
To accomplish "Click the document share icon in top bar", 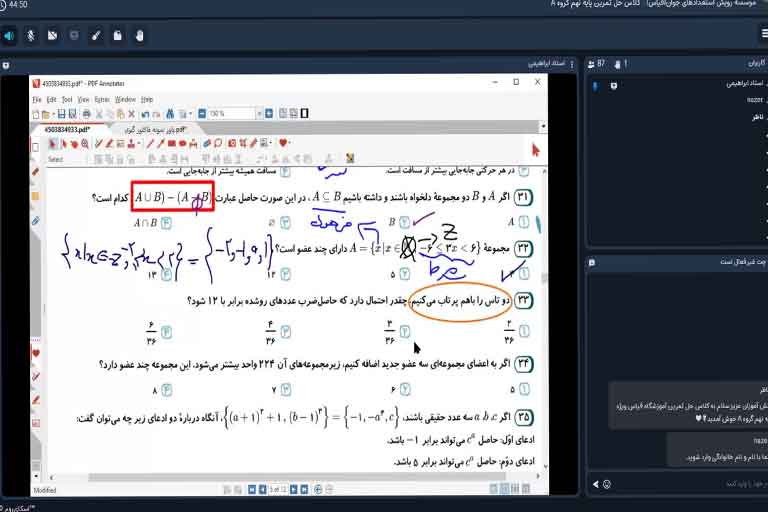I will click(x=118, y=36).
